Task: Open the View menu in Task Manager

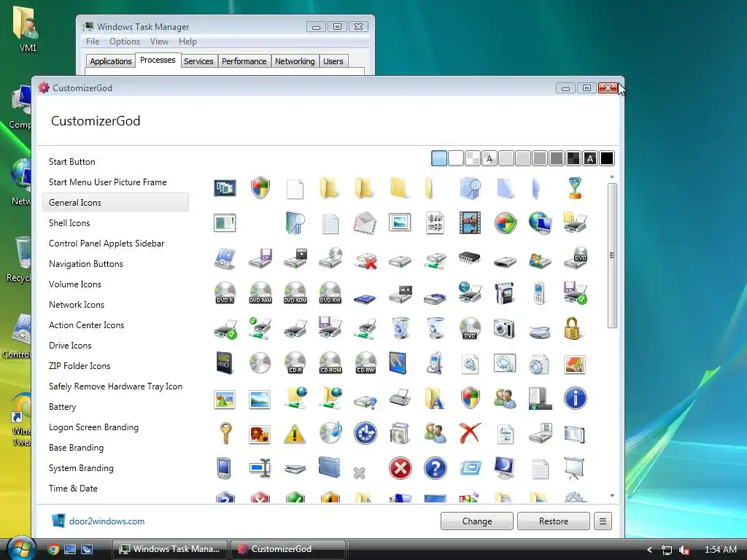Action: 159,42
